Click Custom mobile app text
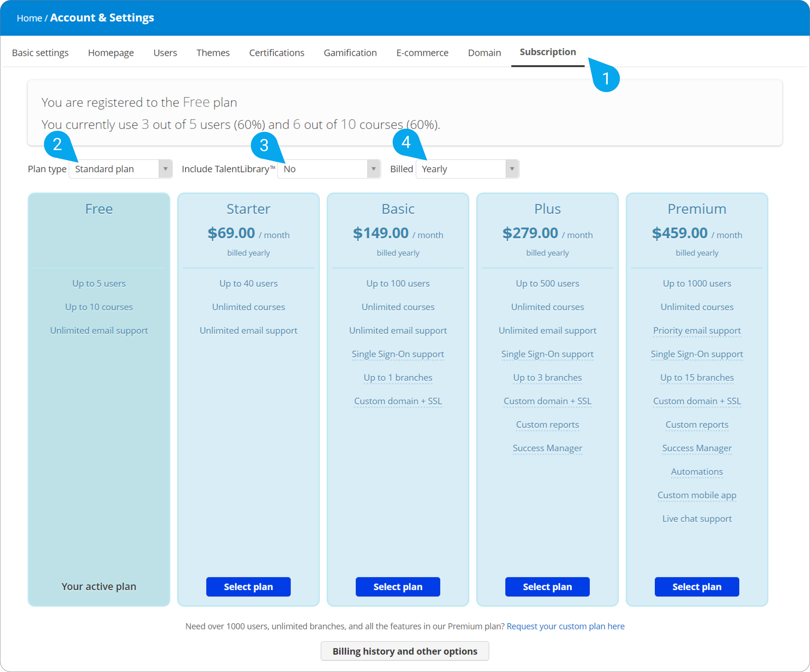 [697, 495]
